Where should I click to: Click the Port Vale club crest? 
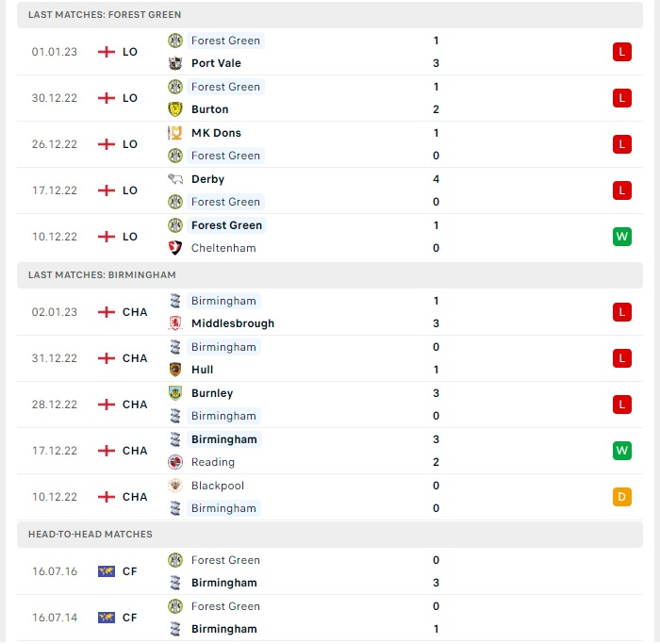tap(175, 63)
